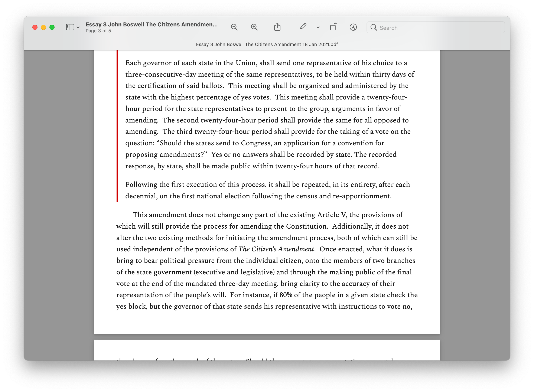Click the line 'state with the highest percentage'
This screenshot has height=392, width=534.
click(x=266, y=97)
